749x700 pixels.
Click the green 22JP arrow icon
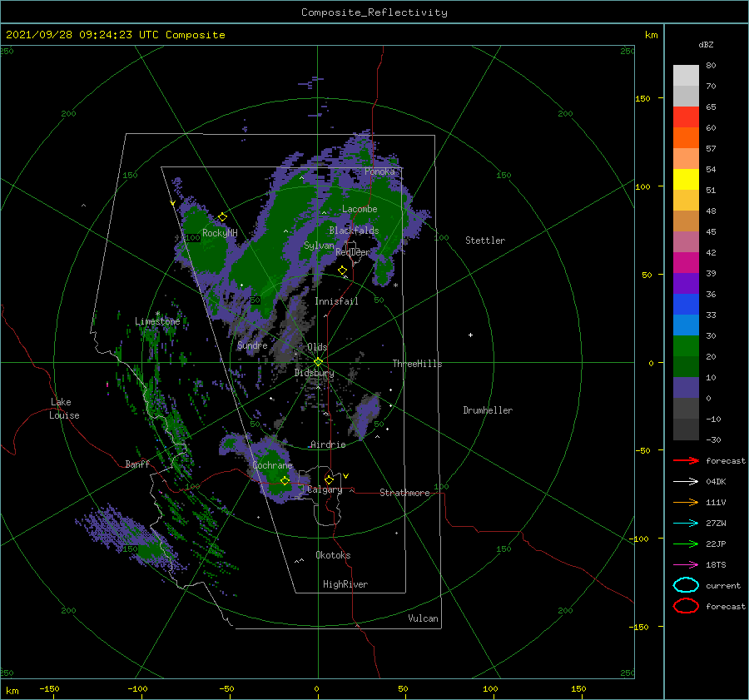click(x=686, y=544)
